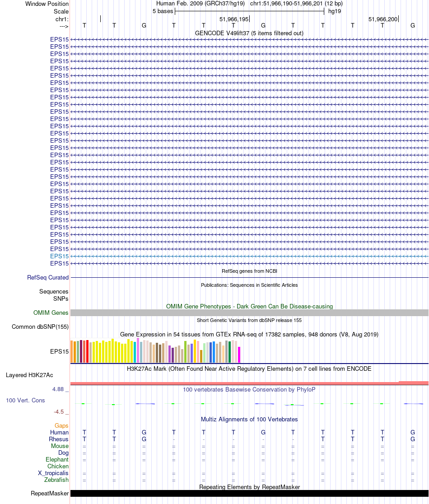Open the RefSeq Curated track label
429x504 pixels.
click(48, 277)
